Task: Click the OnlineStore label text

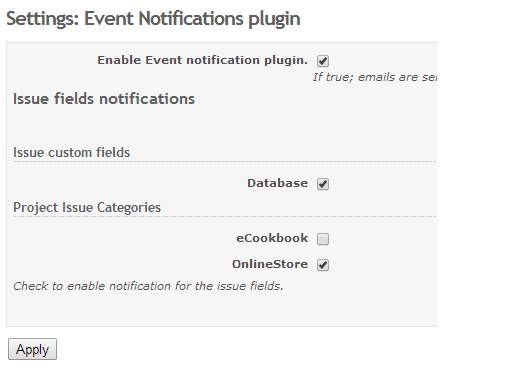Action: [270, 264]
